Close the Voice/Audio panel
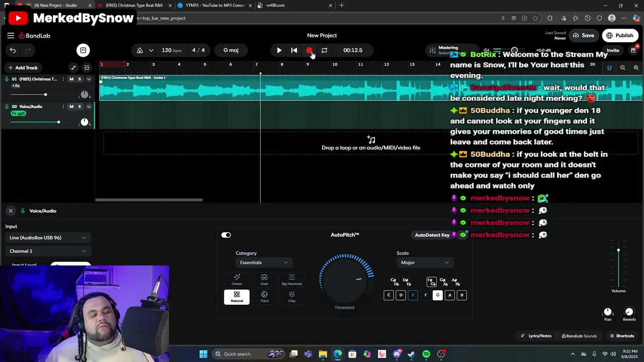Viewport: 644px width, 362px height. click(11, 211)
